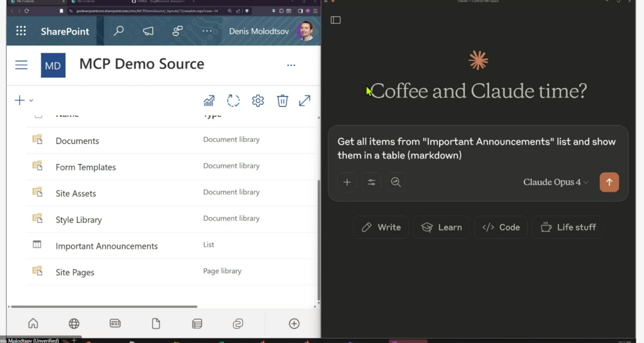
Task: Send the message with orange arrow button
Action: pyautogui.click(x=609, y=182)
